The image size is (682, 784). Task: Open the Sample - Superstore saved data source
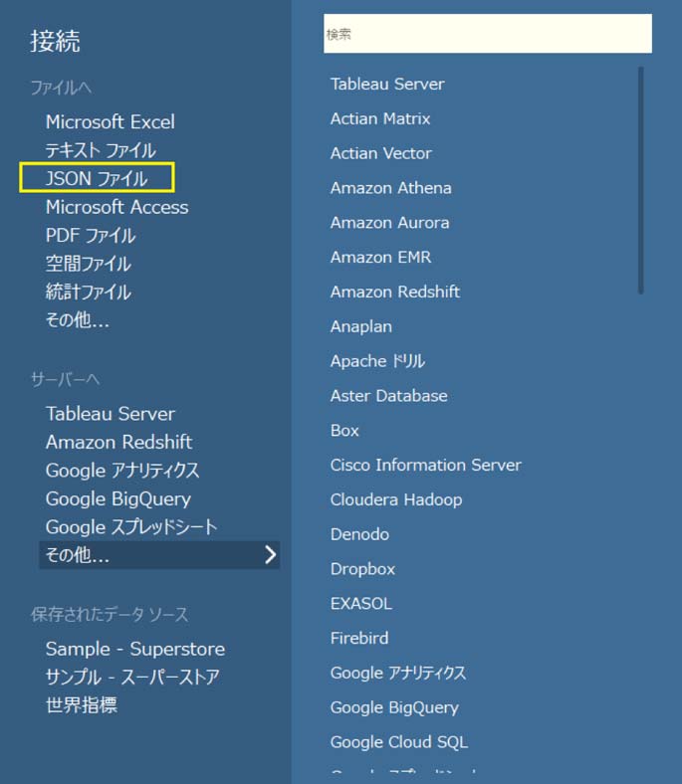coord(135,649)
